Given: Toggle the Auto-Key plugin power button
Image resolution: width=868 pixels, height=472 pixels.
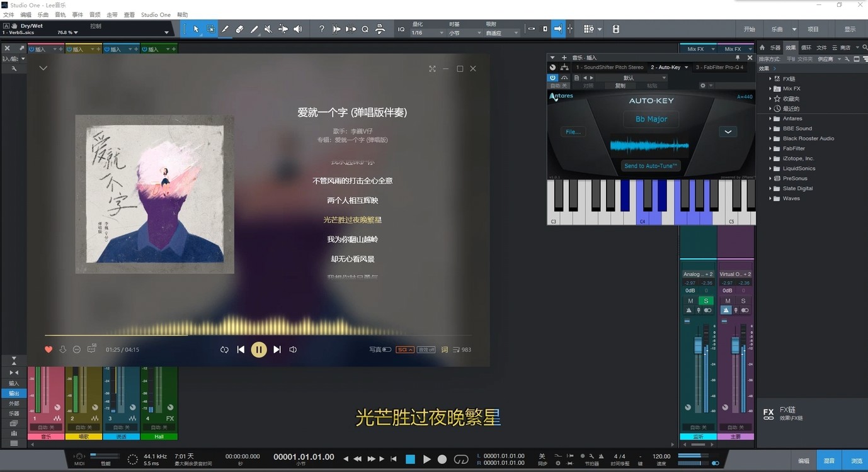Looking at the screenshot, I should [552, 77].
